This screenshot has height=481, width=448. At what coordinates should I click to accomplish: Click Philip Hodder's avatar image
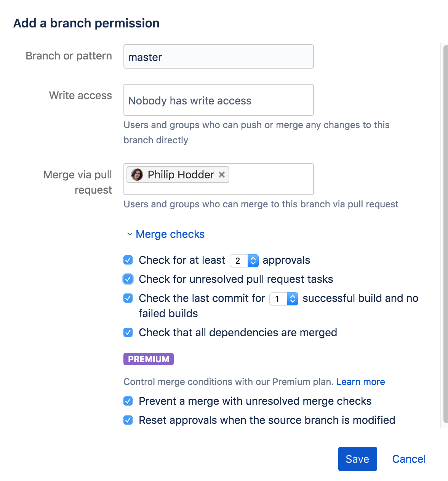point(137,175)
